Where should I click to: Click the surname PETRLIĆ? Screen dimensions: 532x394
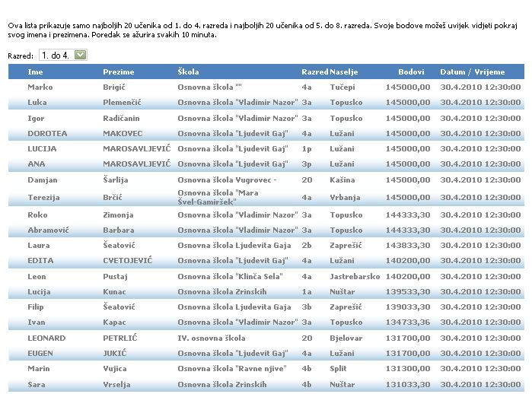coord(120,338)
